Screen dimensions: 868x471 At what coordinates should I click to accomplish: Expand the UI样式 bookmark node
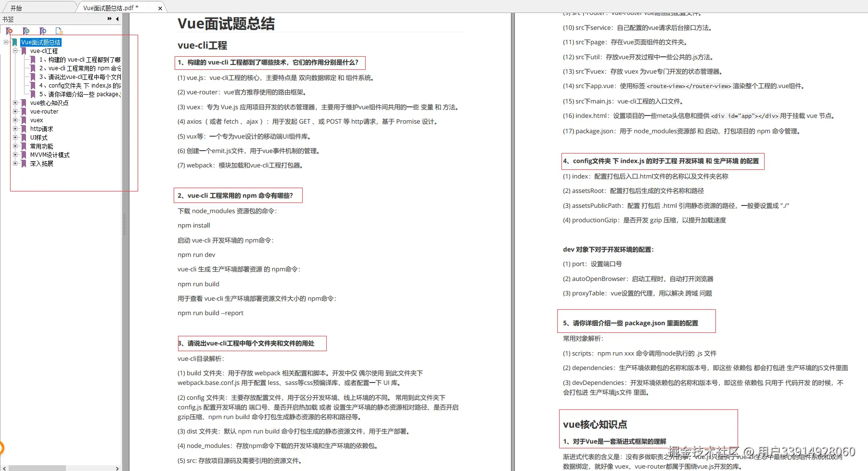15,137
